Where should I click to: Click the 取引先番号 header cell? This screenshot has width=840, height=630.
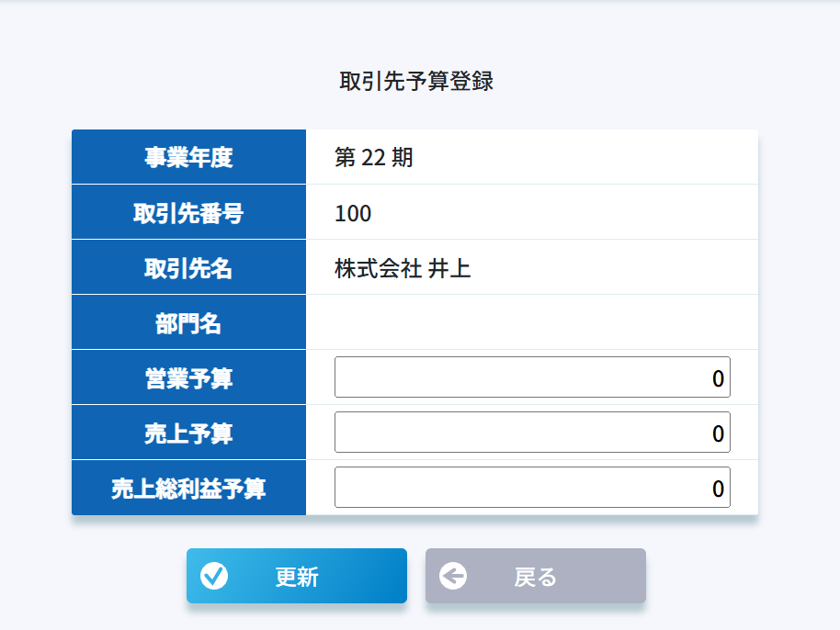[x=188, y=213]
